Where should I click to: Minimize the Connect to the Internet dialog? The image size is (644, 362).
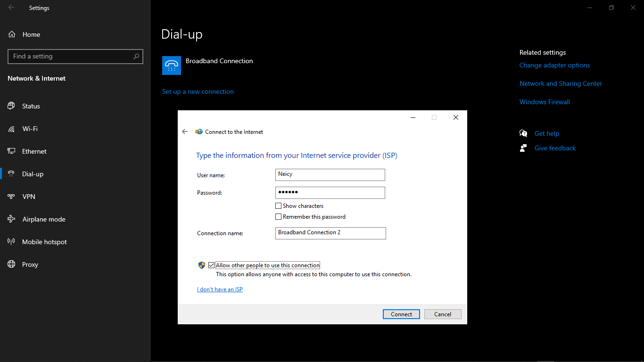click(413, 117)
